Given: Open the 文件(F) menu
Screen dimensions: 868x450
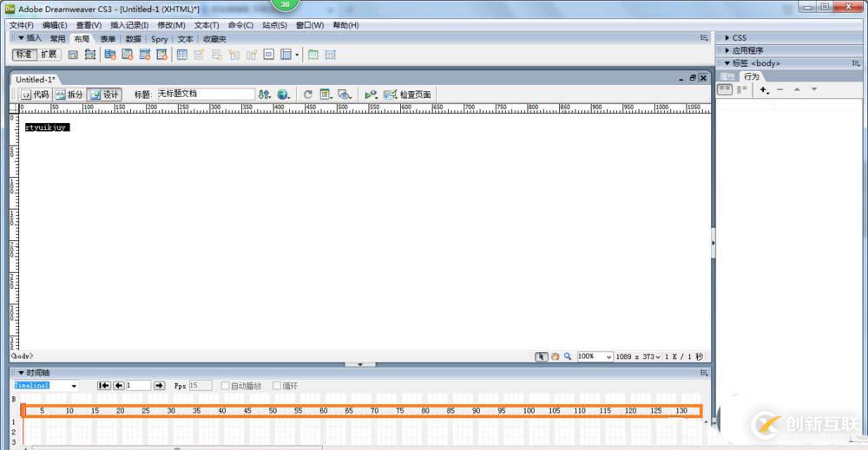Looking at the screenshot, I should click(21, 25).
